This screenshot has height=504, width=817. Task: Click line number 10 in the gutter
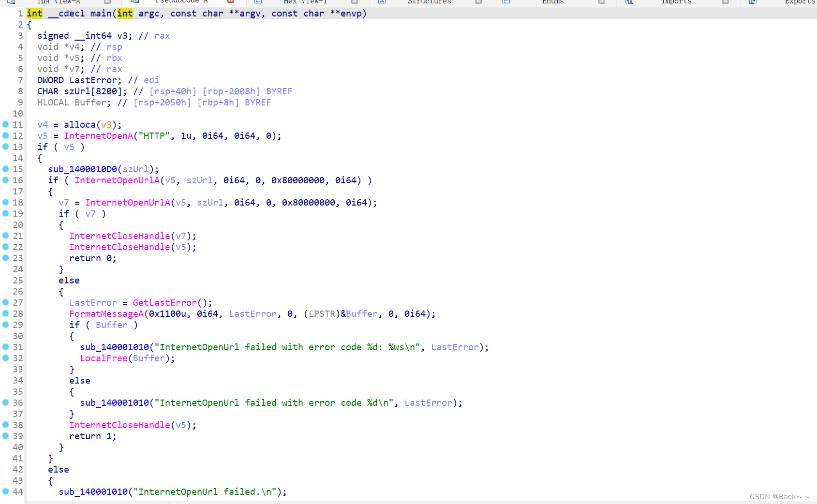[x=18, y=114]
